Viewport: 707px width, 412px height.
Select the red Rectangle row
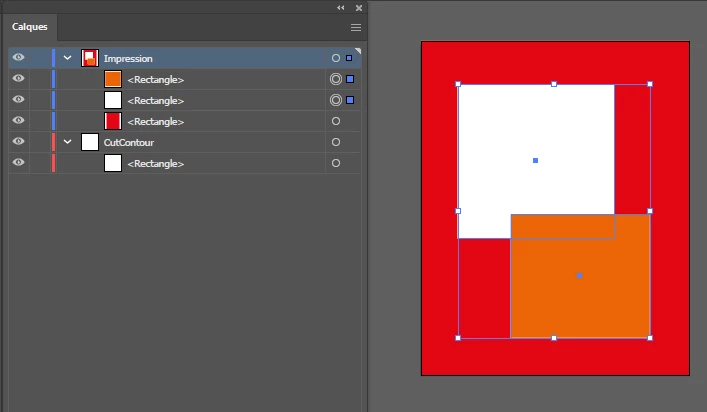click(x=185, y=121)
